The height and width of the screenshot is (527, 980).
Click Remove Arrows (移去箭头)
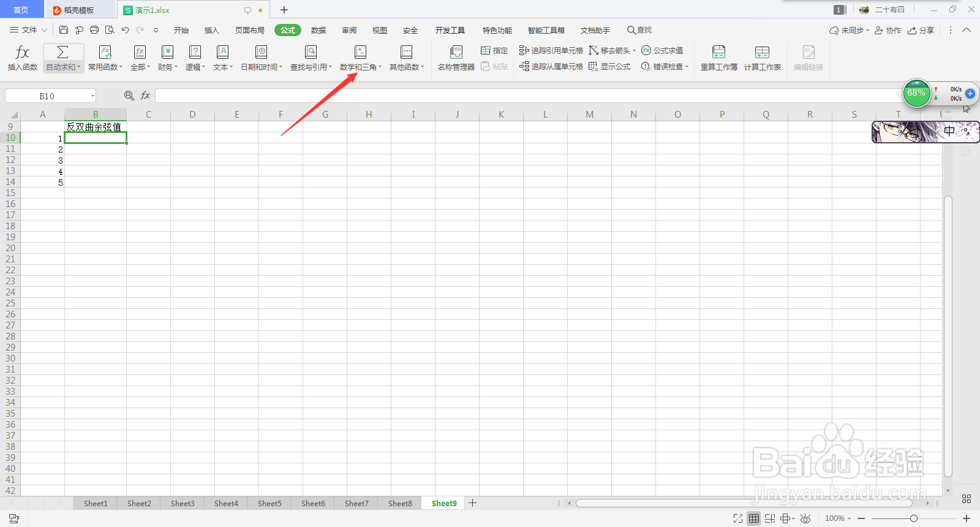(x=612, y=50)
